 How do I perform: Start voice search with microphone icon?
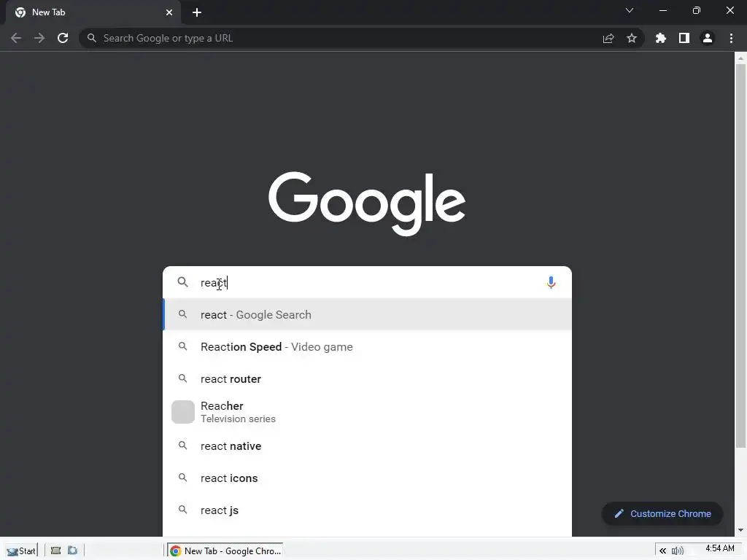(551, 282)
